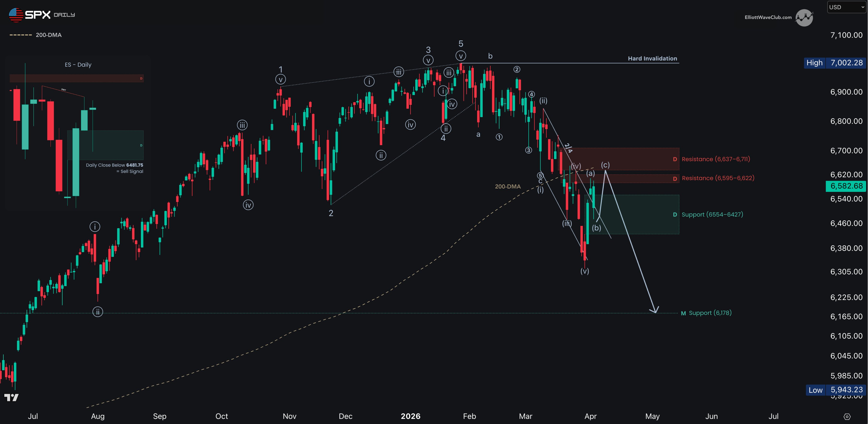Image resolution: width=868 pixels, height=424 pixels.
Task: Click the chart settings gear icon
Action: coord(847,417)
